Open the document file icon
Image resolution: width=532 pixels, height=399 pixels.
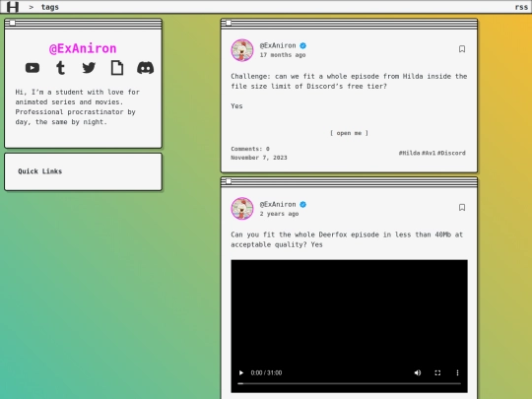pyautogui.click(x=117, y=68)
